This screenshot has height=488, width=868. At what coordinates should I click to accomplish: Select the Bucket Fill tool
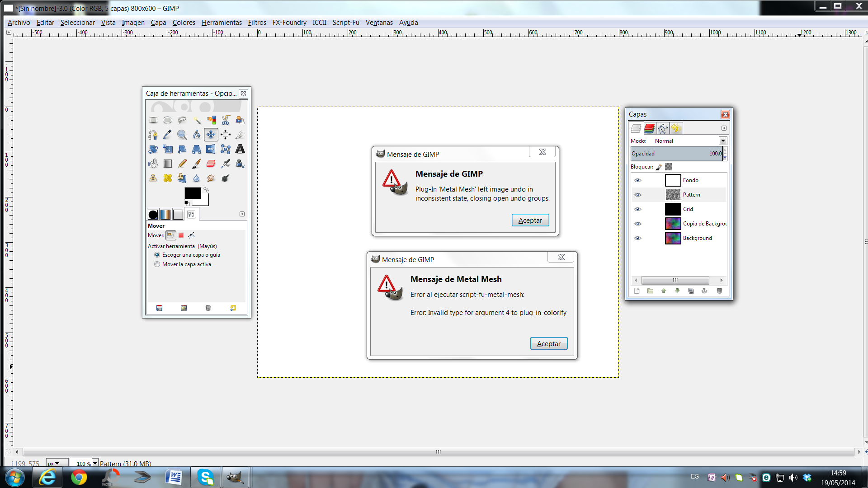(x=153, y=164)
